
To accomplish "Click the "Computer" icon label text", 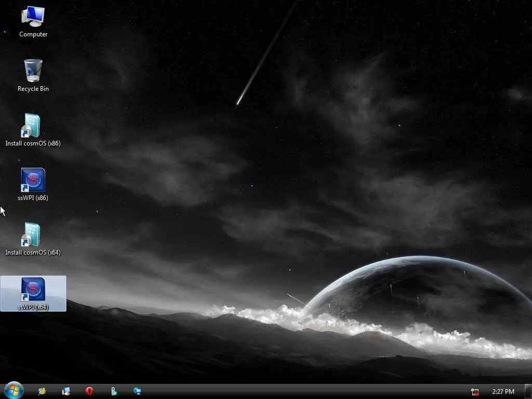I will coord(33,34).
